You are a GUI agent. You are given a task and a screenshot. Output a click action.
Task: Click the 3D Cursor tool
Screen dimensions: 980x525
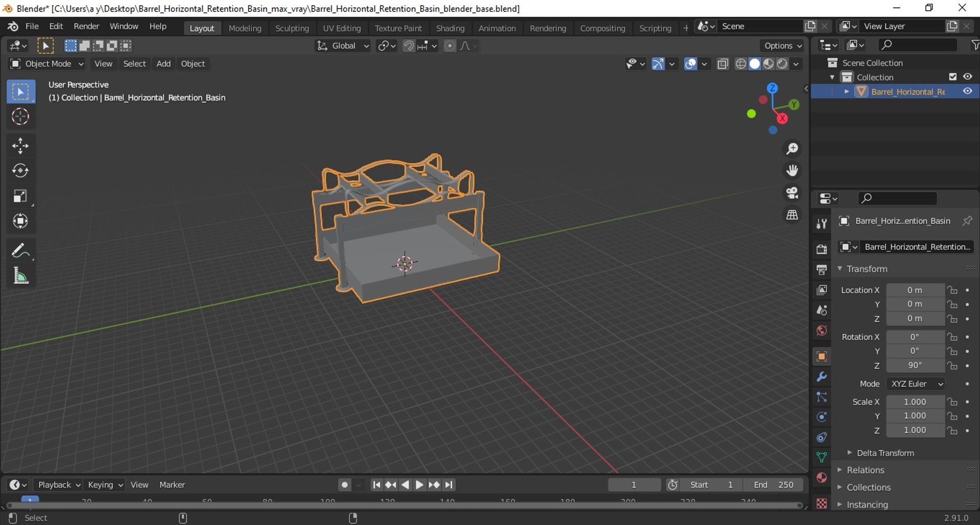[20, 117]
